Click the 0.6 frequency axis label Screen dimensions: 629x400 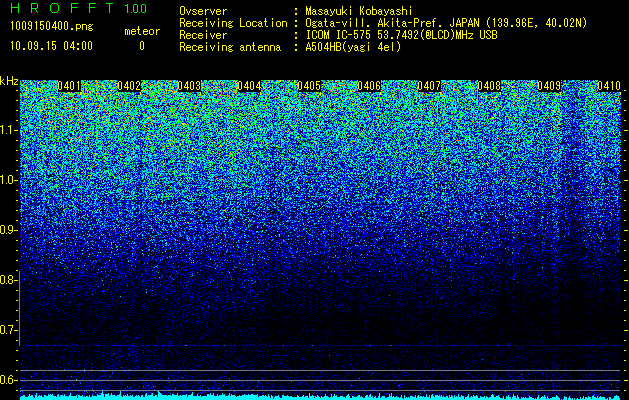[9, 380]
